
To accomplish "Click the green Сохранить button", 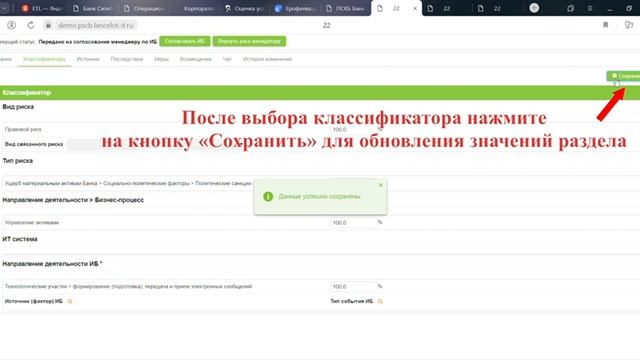I will point(623,76).
